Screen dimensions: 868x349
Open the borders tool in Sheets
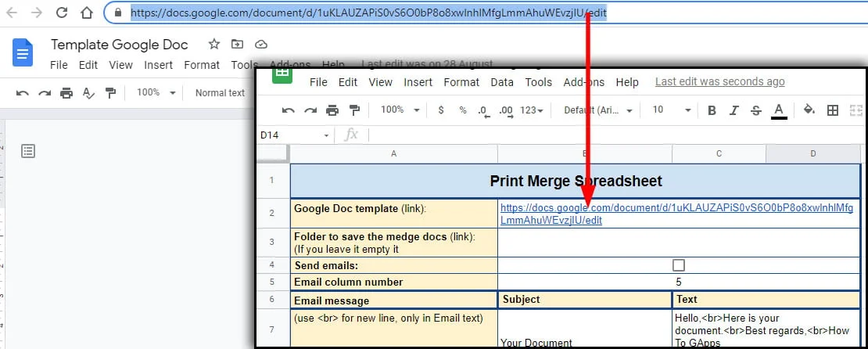pos(833,110)
